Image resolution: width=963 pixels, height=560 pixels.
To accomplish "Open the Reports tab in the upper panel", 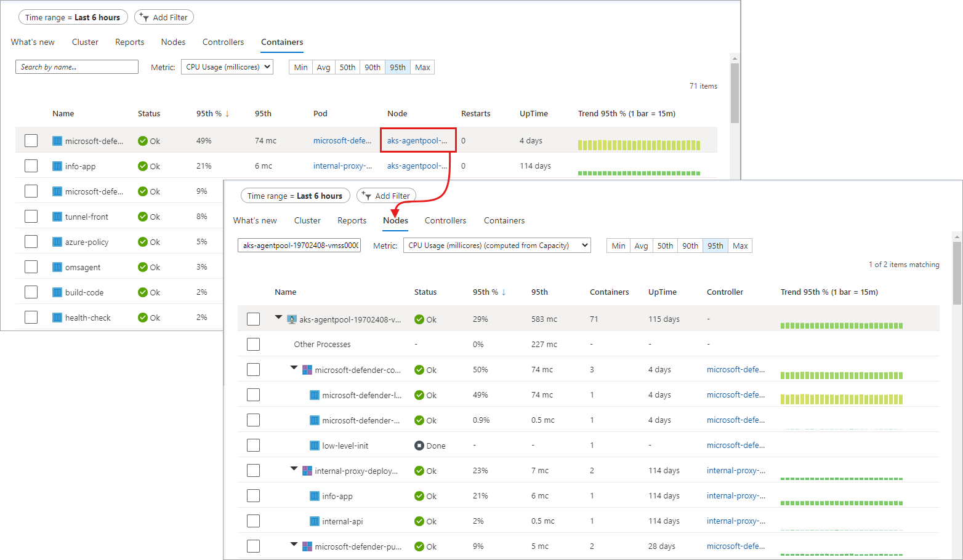I will (x=129, y=42).
